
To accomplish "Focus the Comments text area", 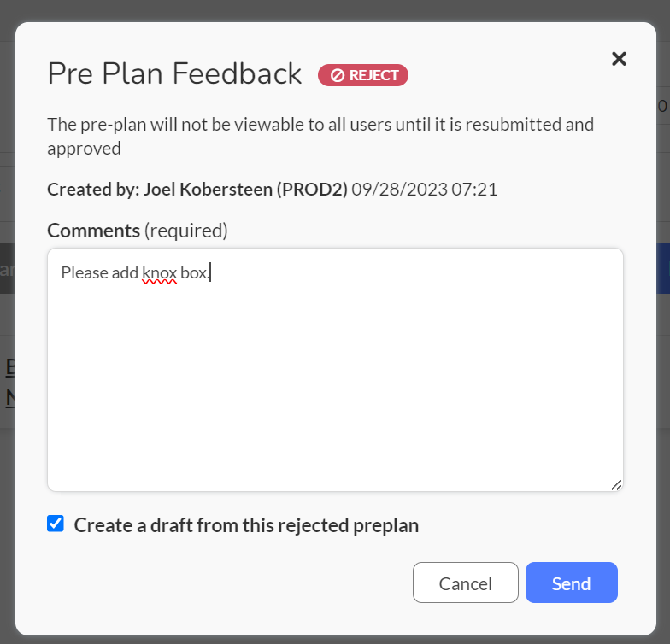I will (x=335, y=369).
